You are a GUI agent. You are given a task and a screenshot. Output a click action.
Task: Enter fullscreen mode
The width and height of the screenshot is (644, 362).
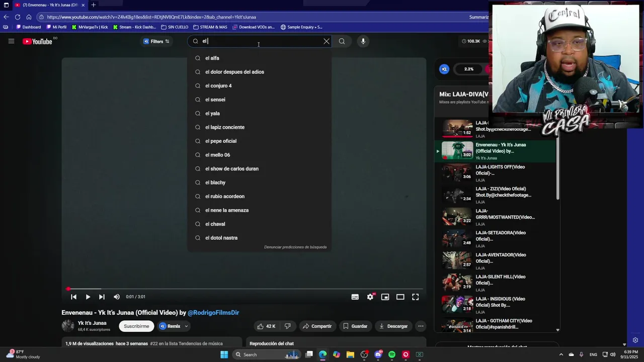pos(415,297)
